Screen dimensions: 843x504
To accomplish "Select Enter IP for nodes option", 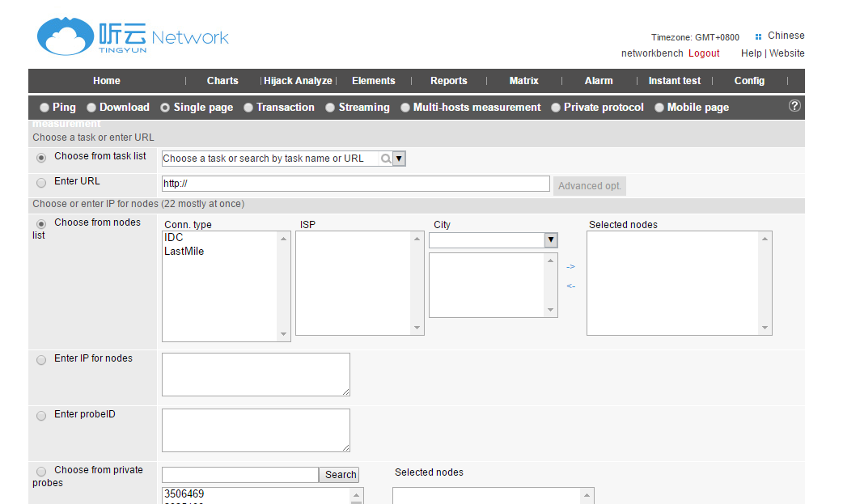I will (x=41, y=360).
